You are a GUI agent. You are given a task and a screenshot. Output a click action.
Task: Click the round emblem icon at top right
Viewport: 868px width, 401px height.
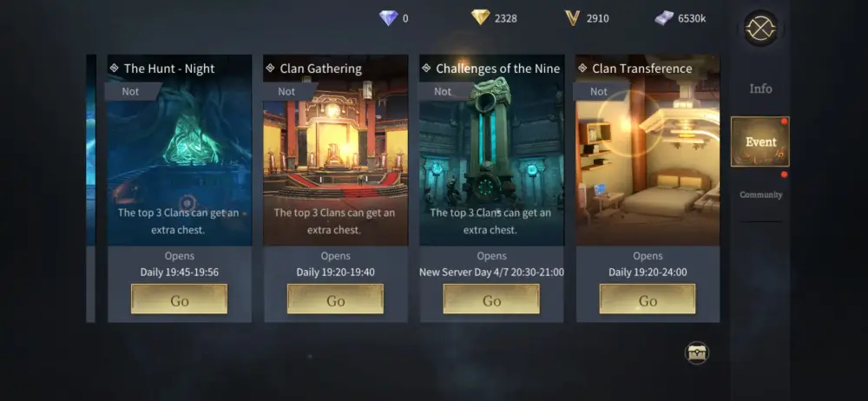tap(760, 28)
